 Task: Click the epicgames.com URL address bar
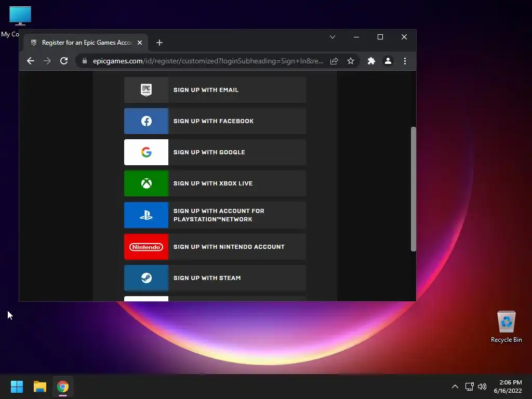(x=208, y=61)
